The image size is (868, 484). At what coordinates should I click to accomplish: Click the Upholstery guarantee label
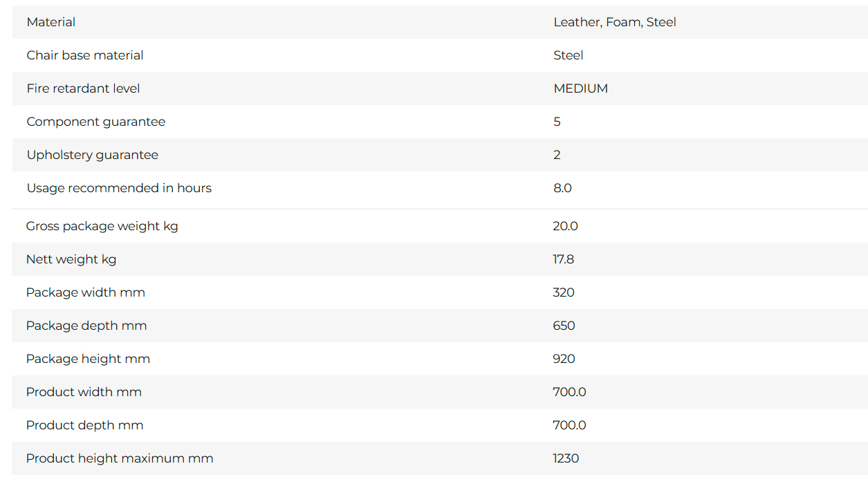[x=93, y=155]
